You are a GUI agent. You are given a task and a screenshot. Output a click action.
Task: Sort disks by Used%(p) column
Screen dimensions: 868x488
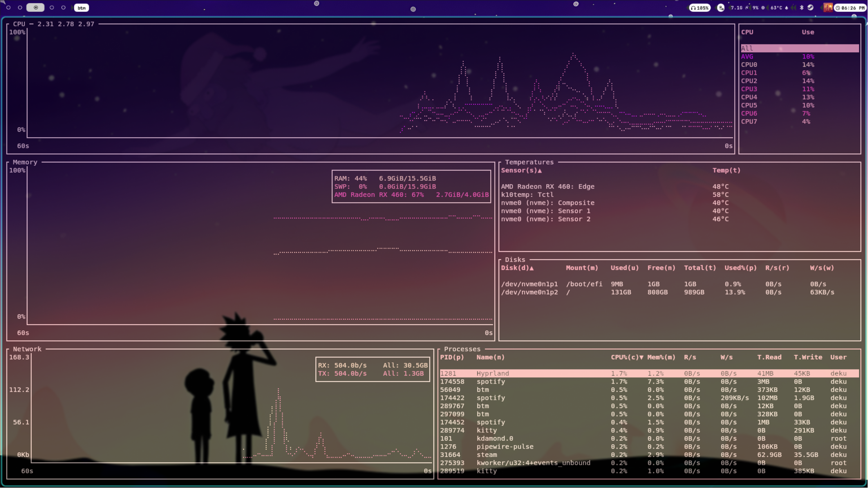(x=740, y=268)
